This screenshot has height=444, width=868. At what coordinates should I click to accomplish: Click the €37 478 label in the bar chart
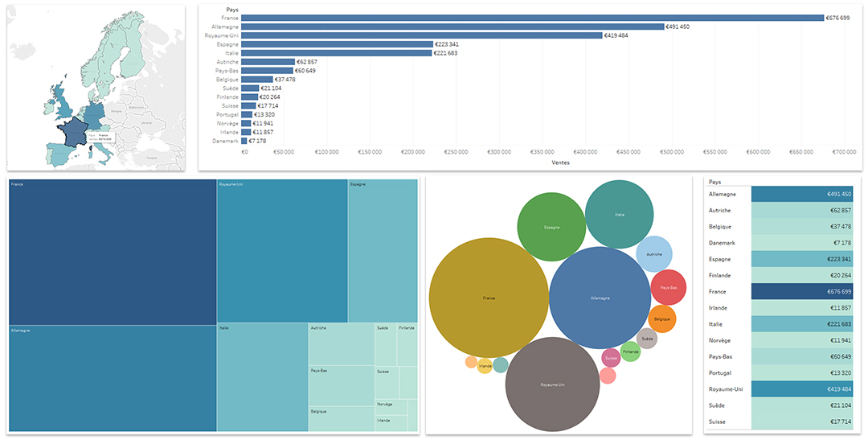(285, 80)
